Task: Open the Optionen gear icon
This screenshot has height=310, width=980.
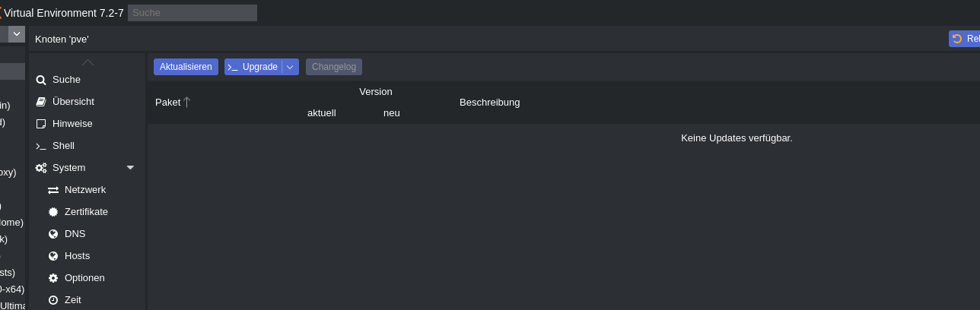Action: click(x=53, y=278)
